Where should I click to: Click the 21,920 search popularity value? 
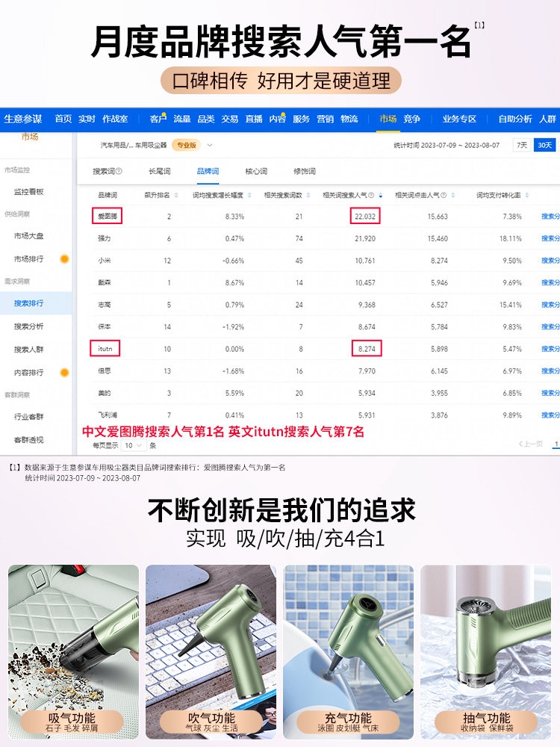365,238
